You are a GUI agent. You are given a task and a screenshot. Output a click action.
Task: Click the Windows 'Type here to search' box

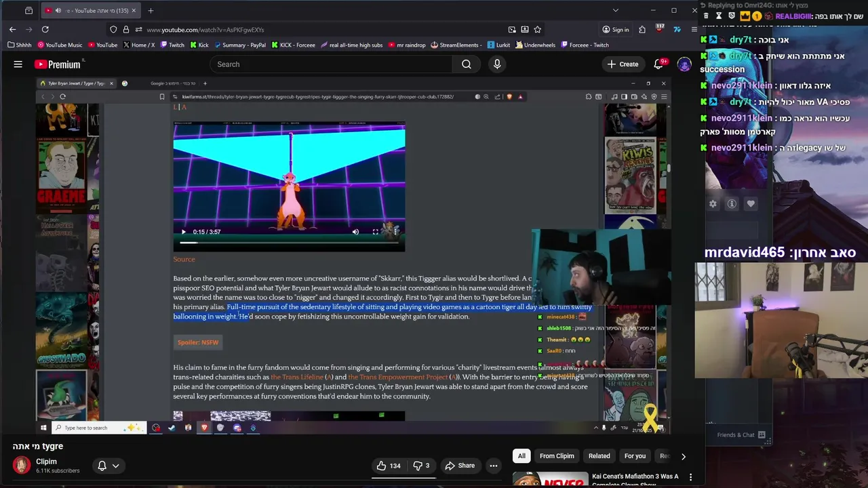coord(99,428)
